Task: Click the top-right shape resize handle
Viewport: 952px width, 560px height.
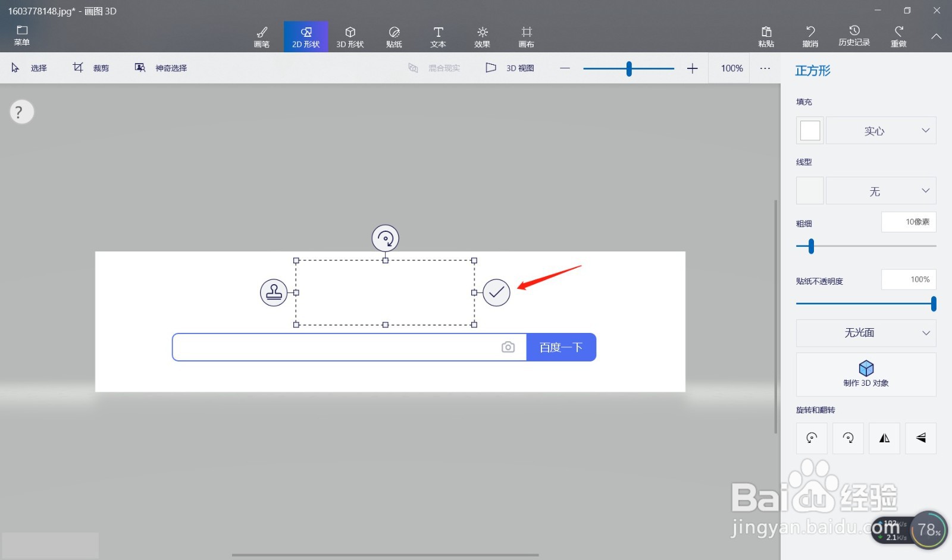Action: point(474,260)
